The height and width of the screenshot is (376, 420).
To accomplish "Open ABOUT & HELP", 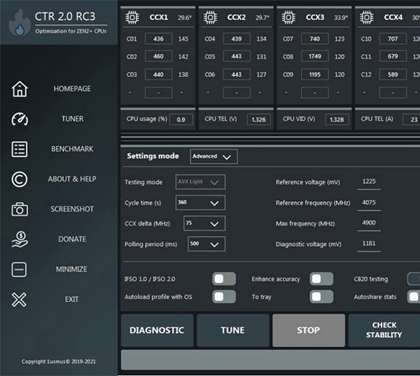I will [72, 179].
